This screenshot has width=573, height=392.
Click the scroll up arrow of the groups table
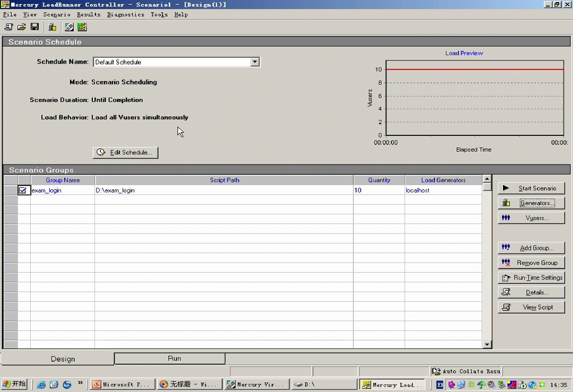(x=487, y=179)
